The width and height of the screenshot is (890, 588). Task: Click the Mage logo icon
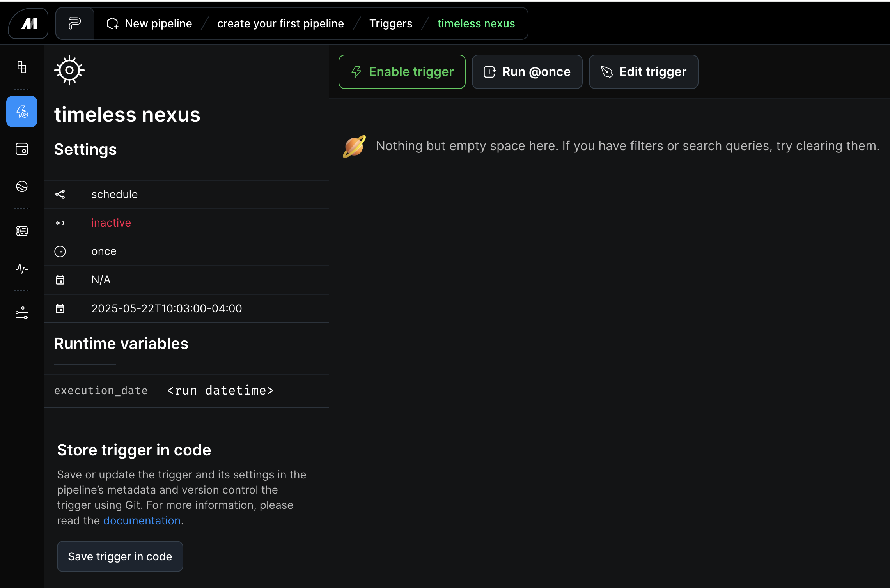[28, 24]
